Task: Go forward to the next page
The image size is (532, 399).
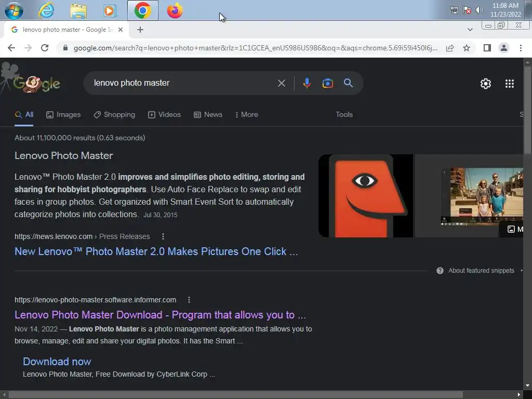Action: click(x=28, y=48)
